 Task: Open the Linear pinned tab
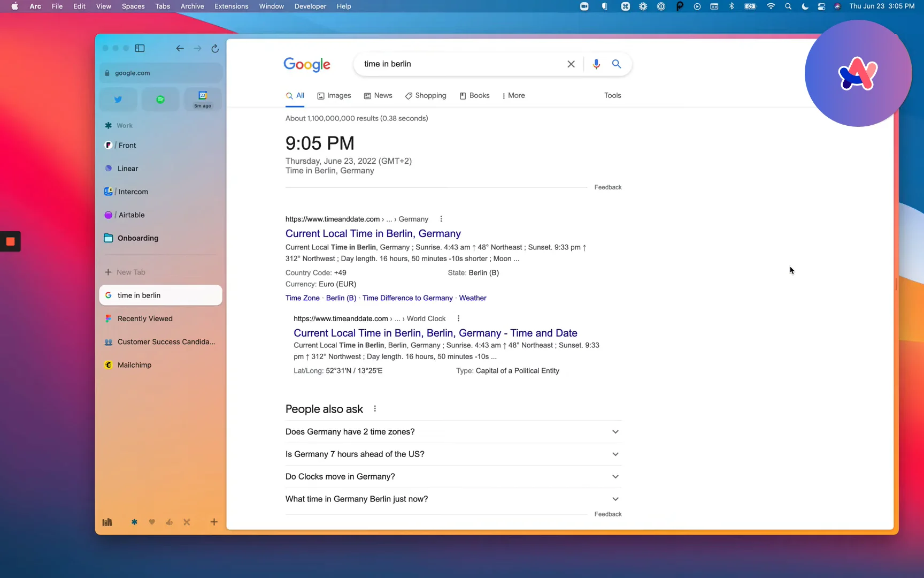160,169
